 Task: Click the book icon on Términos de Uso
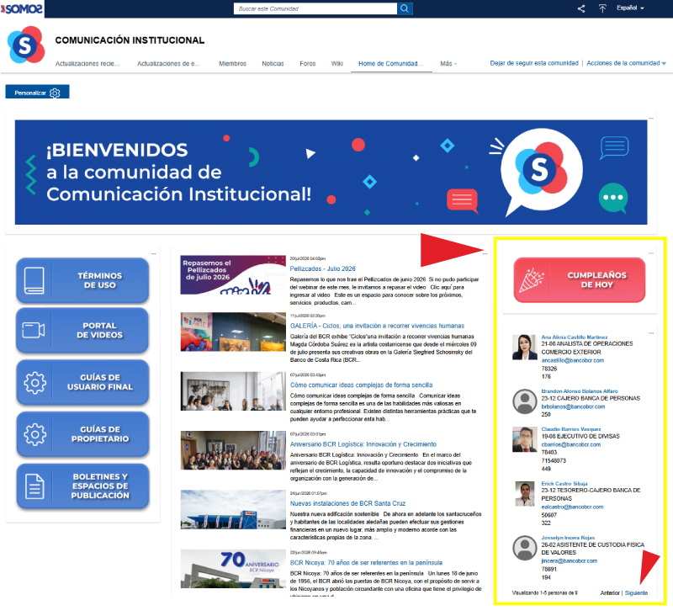tap(34, 280)
